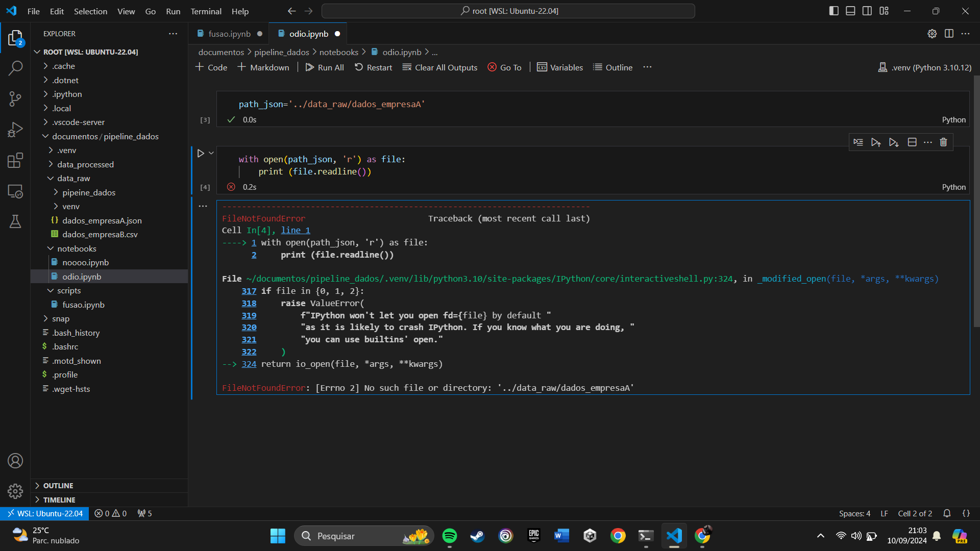Open the Extensions view
Screen dimensions: 980x551
tap(15, 160)
